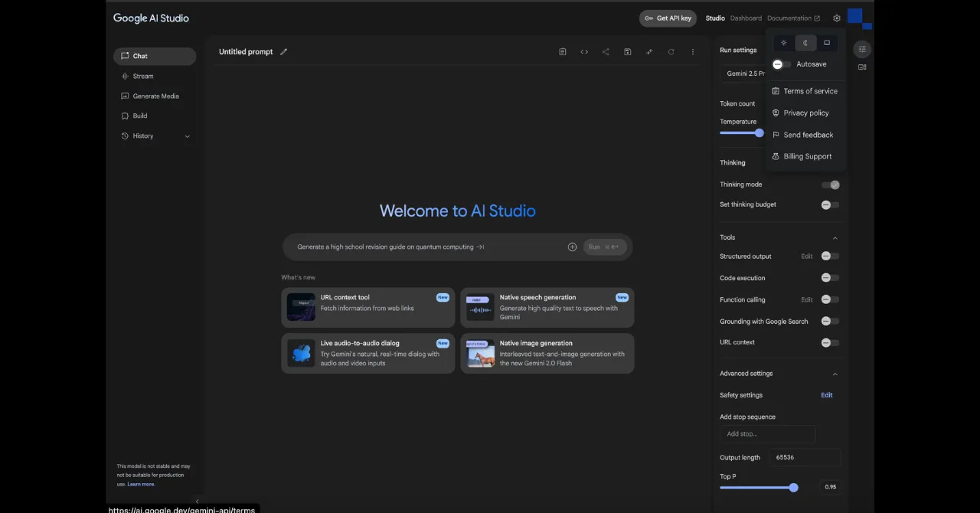Collapse the Advanced settings section
This screenshot has width=980, height=513.
click(835, 374)
